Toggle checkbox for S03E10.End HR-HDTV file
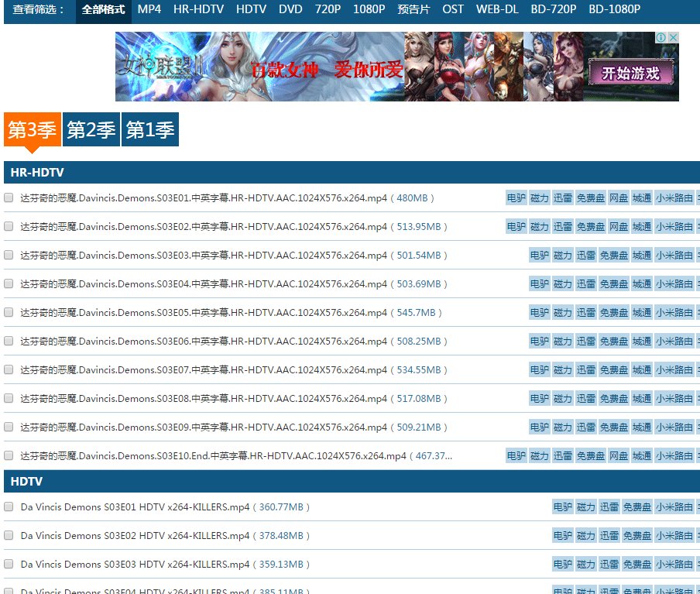The width and height of the screenshot is (700, 594). (x=9, y=456)
